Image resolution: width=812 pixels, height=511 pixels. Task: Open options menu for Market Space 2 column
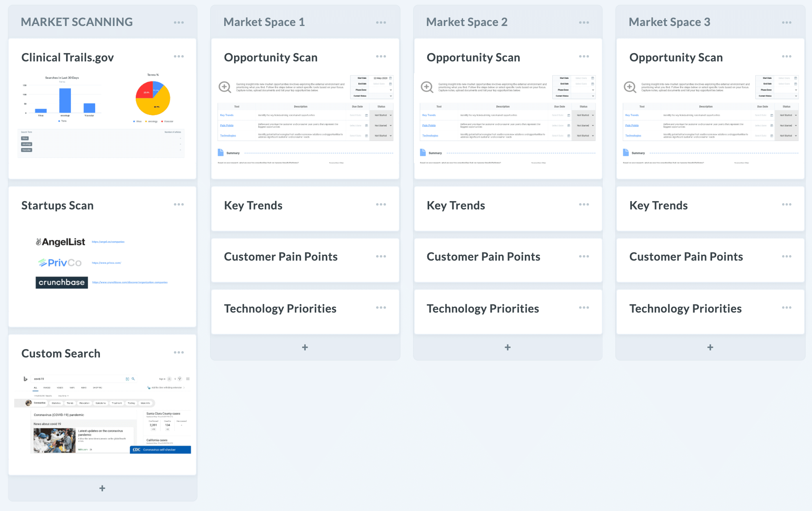click(x=584, y=22)
